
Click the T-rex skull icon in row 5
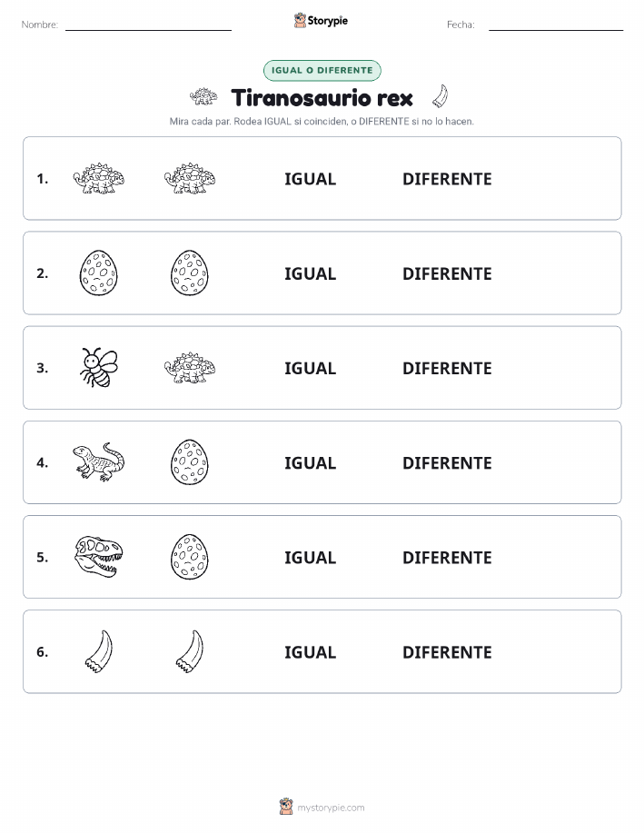[98, 557]
